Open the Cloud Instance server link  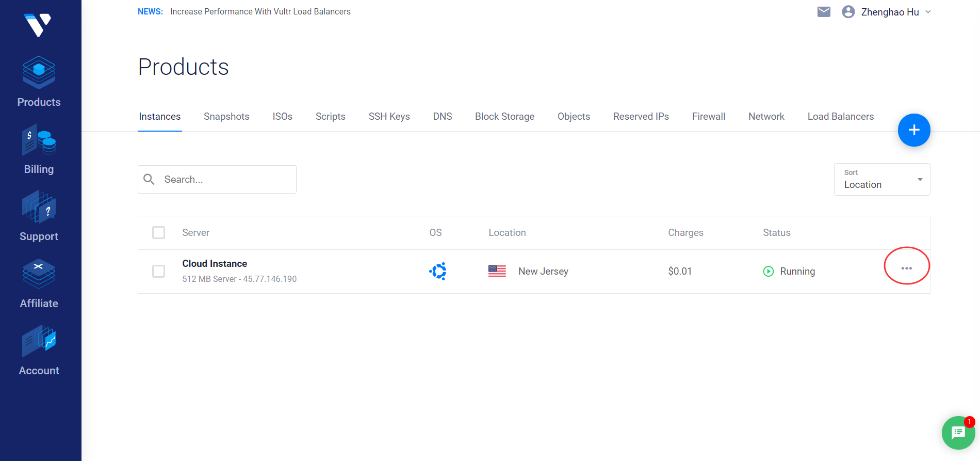pyautogui.click(x=215, y=263)
